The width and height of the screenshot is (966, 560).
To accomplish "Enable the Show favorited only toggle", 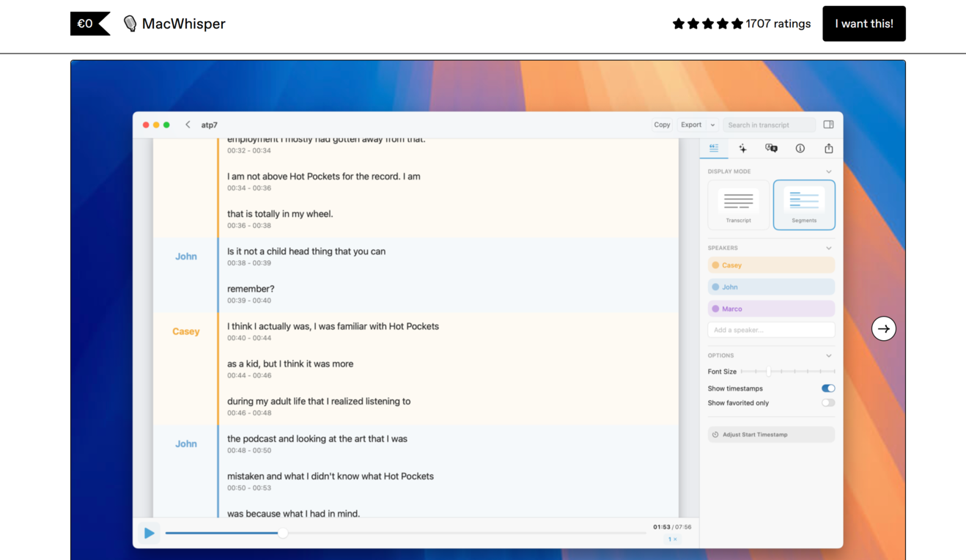I will click(x=827, y=402).
